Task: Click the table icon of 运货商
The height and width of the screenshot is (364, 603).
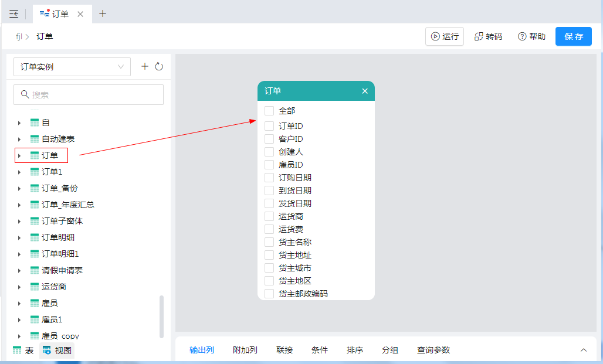Action: tap(35, 287)
